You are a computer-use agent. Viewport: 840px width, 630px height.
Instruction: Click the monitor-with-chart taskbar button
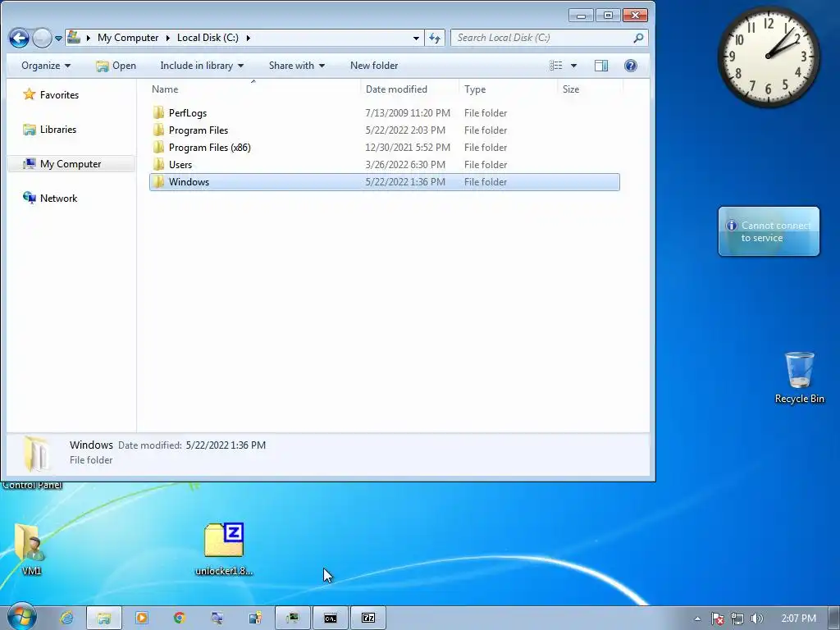293,618
